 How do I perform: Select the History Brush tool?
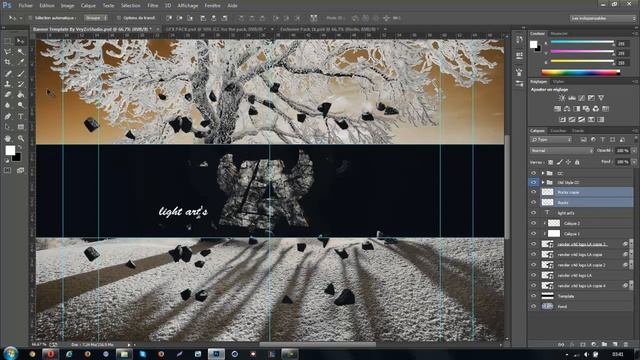(x=20, y=84)
